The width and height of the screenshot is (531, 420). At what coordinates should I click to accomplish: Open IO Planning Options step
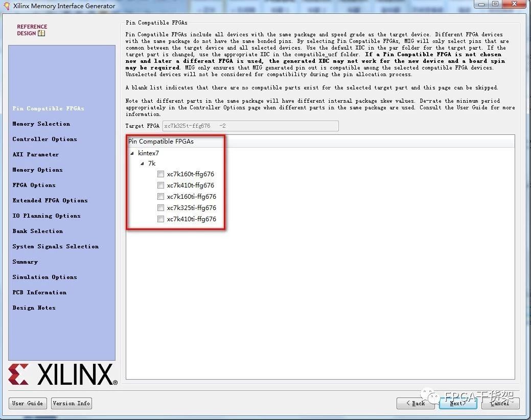tap(47, 216)
